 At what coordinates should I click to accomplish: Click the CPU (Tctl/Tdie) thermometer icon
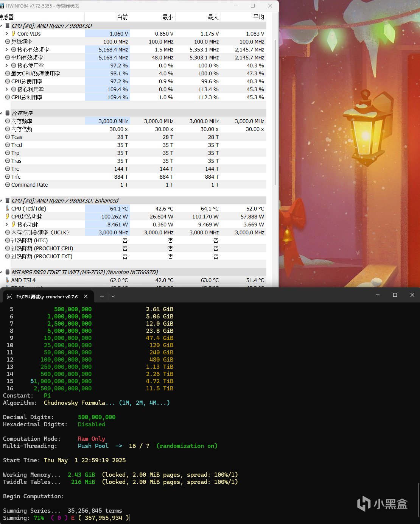pyautogui.click(x=8, y=209)
